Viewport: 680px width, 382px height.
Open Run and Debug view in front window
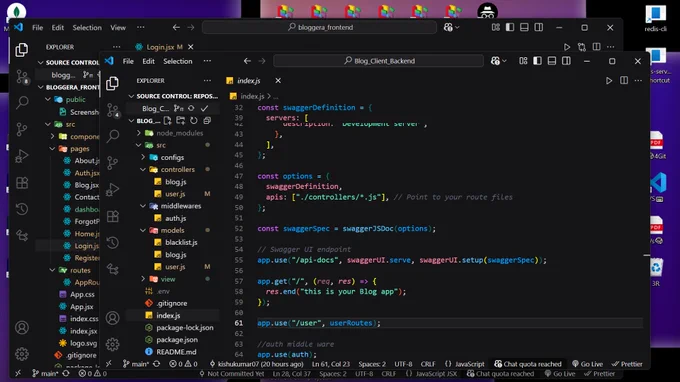coord(113,189)
